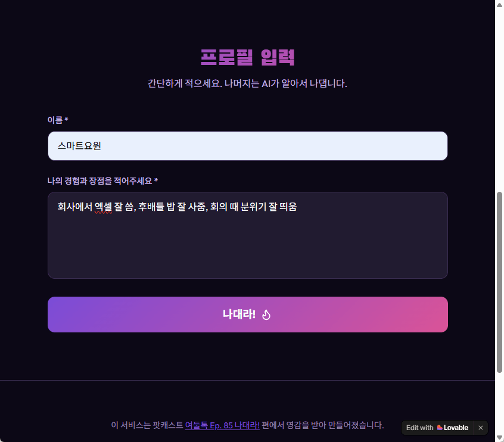Click the page scrollbar thumb
Viewport: 504px width, 442px height.
[x=499, y=282]
